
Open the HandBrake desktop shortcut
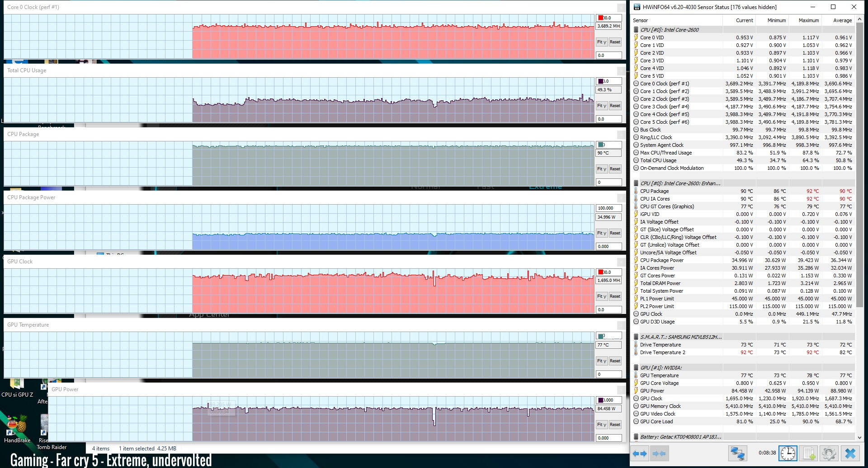pos(17,429)
